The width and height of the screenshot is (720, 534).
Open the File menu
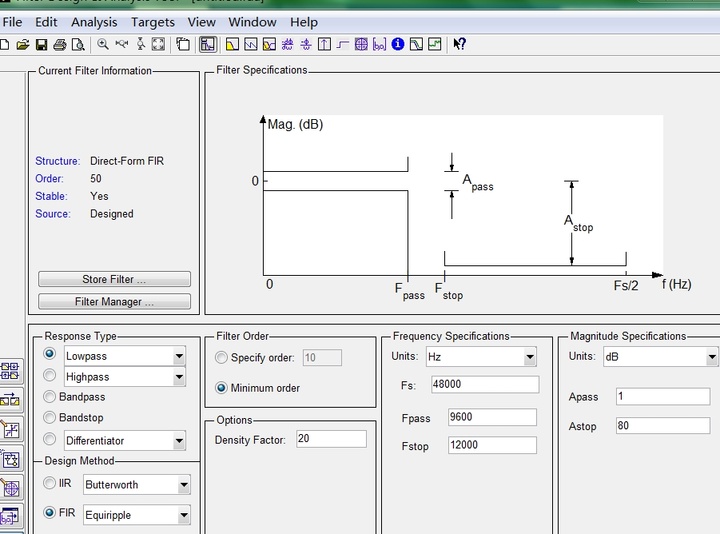tap(12, 22)
